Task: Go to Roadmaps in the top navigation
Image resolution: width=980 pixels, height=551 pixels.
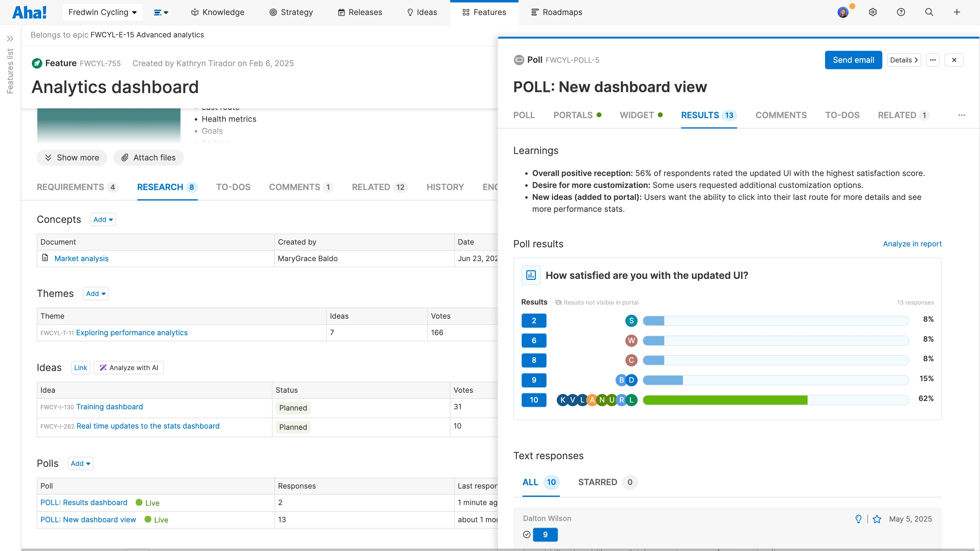Action: [556, 12]
